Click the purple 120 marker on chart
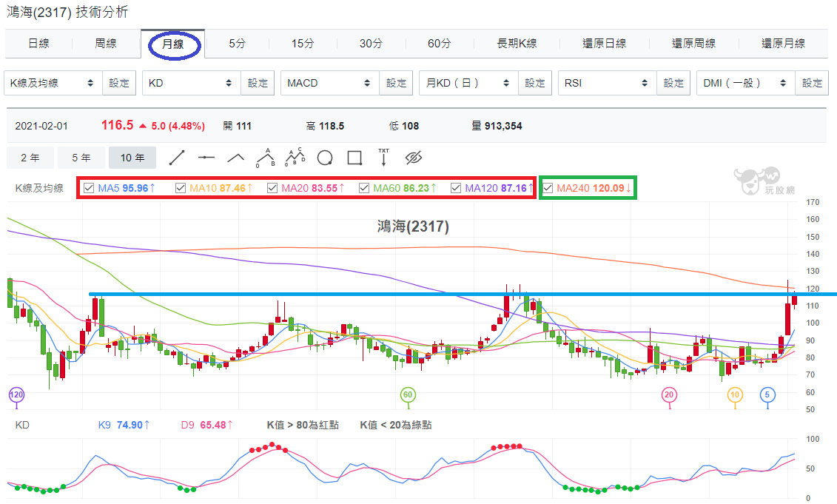Screen dimensions: 837x504 [16, 395]
